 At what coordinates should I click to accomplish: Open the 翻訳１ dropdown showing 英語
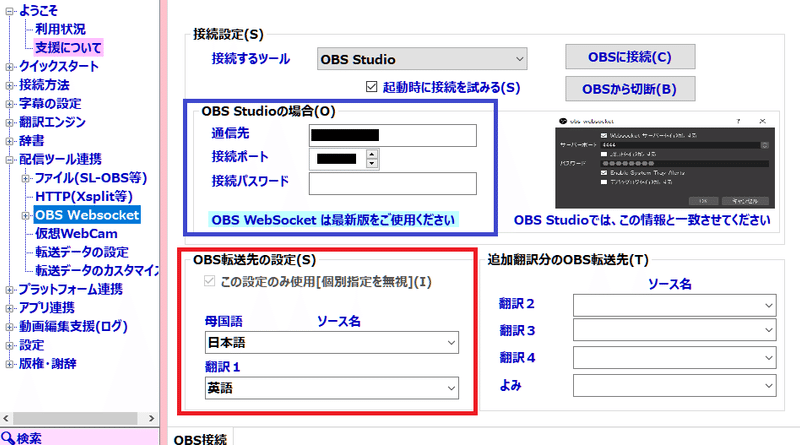332,388
